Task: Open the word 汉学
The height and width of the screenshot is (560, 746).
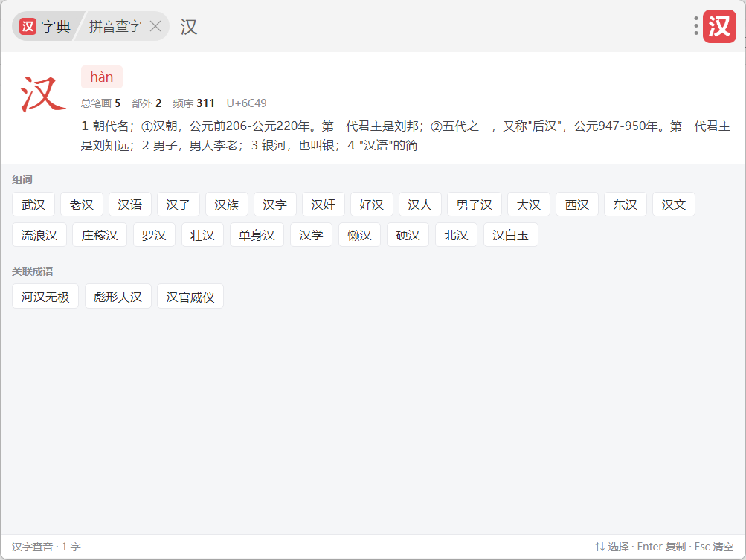Action: click(x=311, y=235)
